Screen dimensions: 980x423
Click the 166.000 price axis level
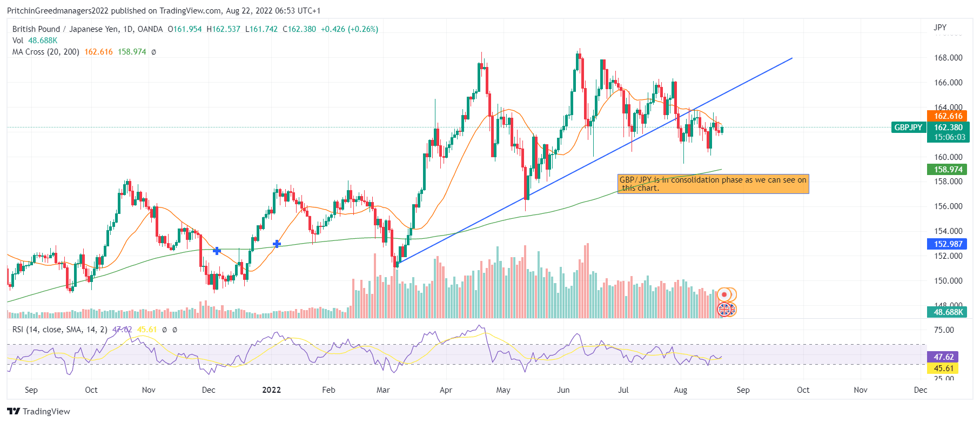(x=948, y=83)
